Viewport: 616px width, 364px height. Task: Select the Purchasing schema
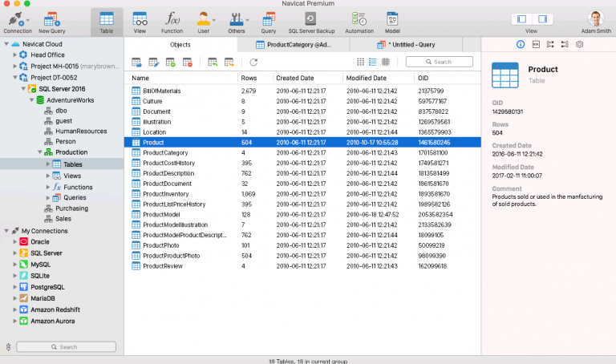(x=71, y=208)
